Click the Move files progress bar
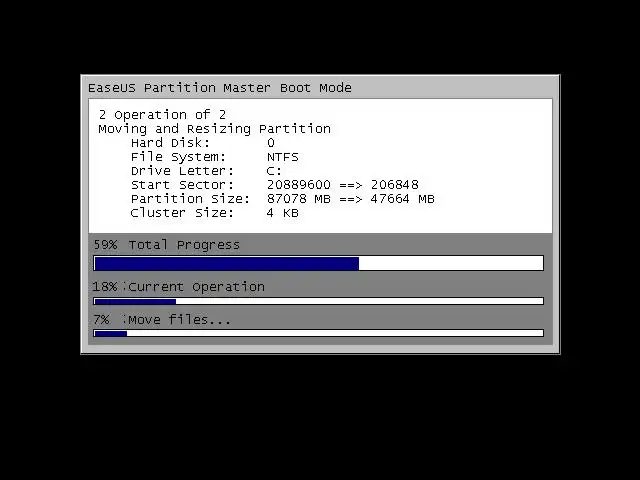This screenshot has width=640, height=480. [318, 333]
